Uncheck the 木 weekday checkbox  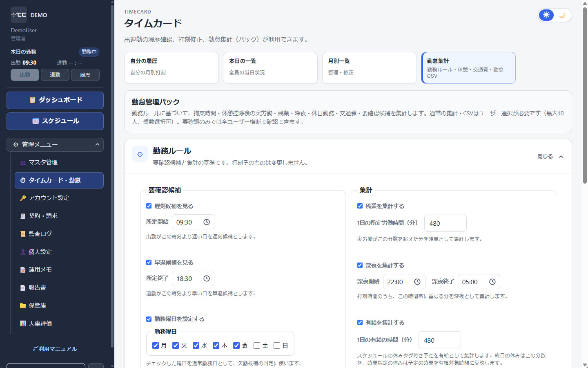pos(216,346)
